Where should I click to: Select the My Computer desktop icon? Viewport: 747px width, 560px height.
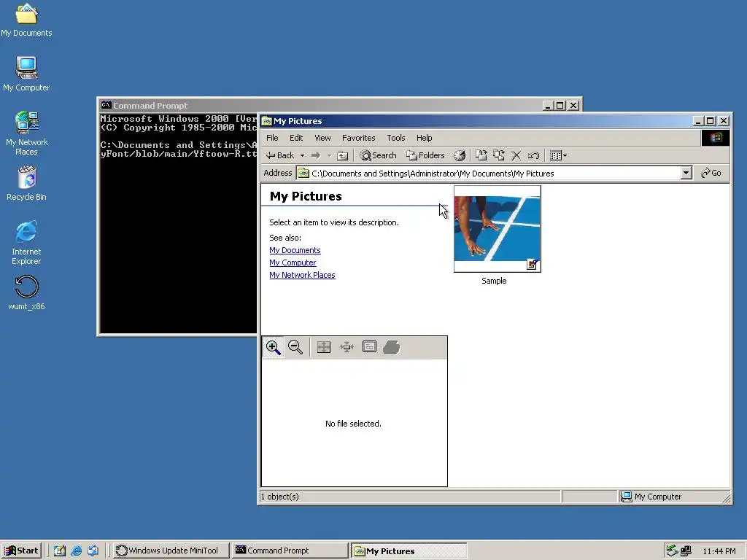[26, 74]
